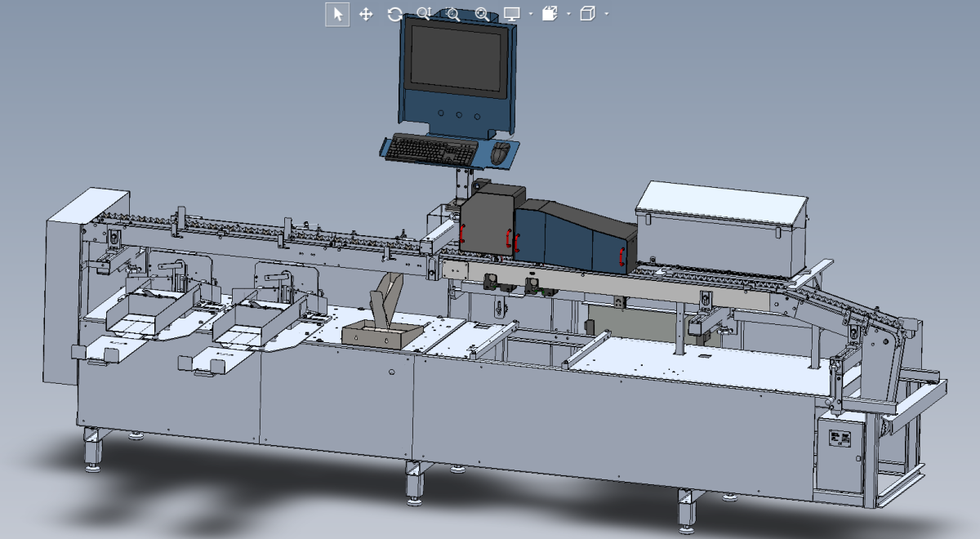980x539 pixels.
Task: Click the monitor display settings icon
Action: (512, 14)
